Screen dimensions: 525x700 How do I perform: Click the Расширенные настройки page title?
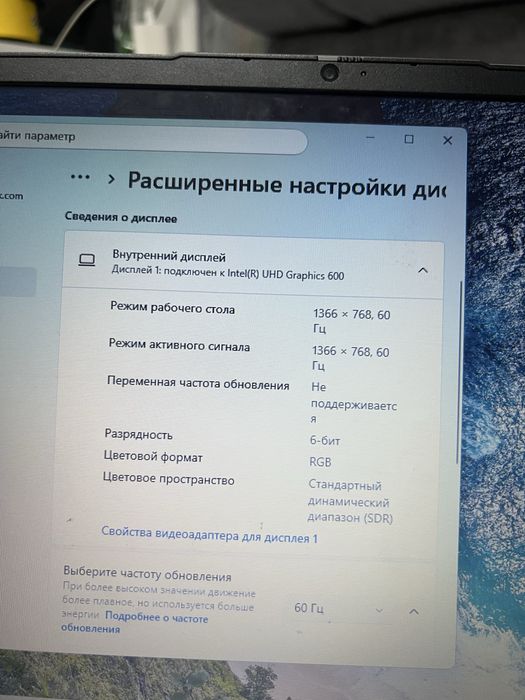click(287, 185)
